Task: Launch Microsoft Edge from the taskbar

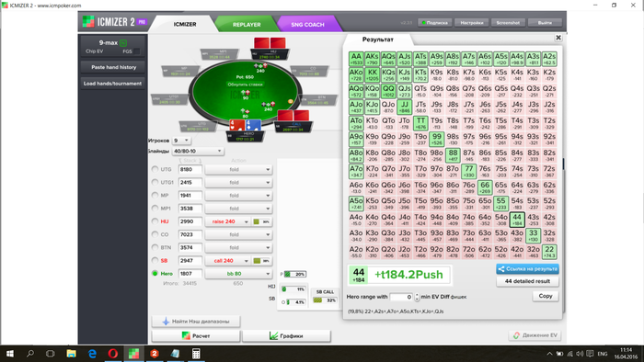Action: [x=92, y=354]
